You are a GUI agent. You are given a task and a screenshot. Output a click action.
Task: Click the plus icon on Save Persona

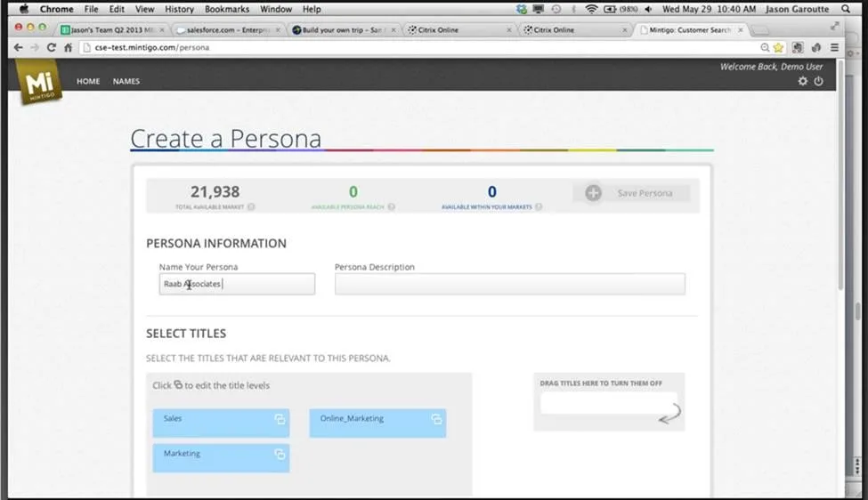click(594, 193)
